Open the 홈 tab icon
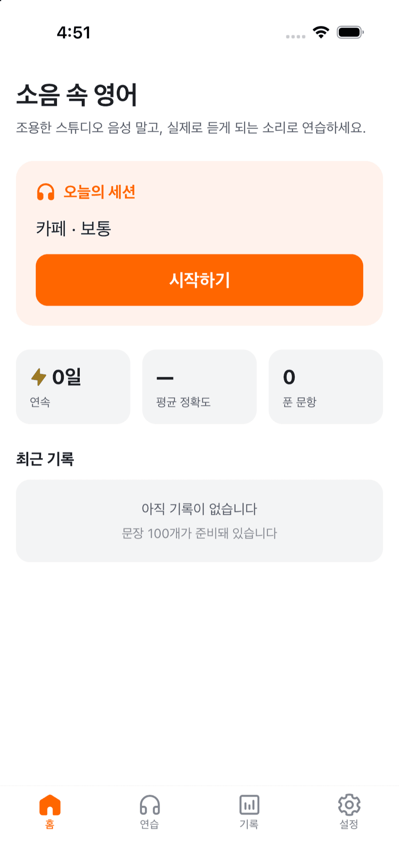This screenshot has width=399, height=868. coord(50,805)
